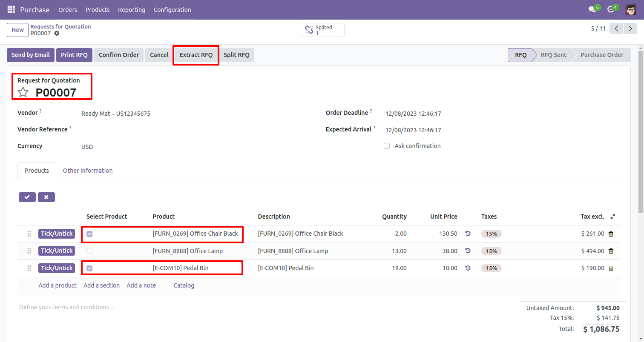Click Add a product link

click(57, 285)
